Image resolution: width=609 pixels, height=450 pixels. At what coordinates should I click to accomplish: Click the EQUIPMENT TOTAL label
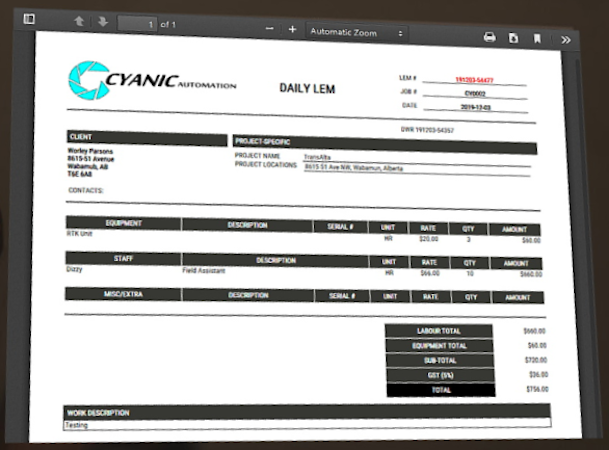(x=440, y=346)
